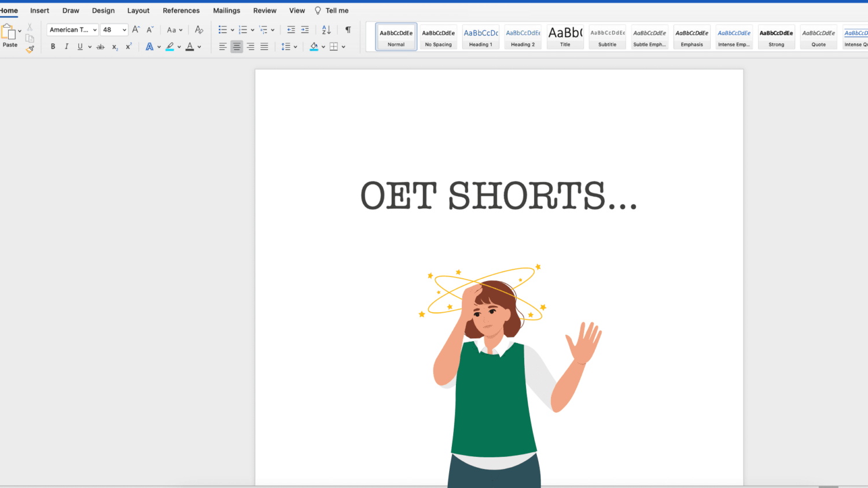Image resolution: width=868 pixels, height=488 pixels.
Task: Toggle Superscript formatting
Action: (128, 46)
